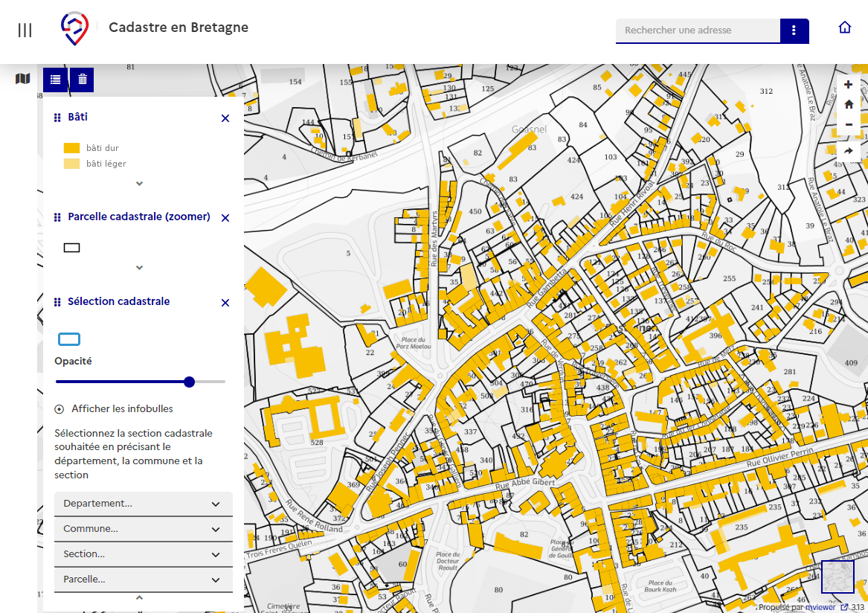Click the 'Rechercher une adresse' search field
Screen dimensions: 868x613
697,31
